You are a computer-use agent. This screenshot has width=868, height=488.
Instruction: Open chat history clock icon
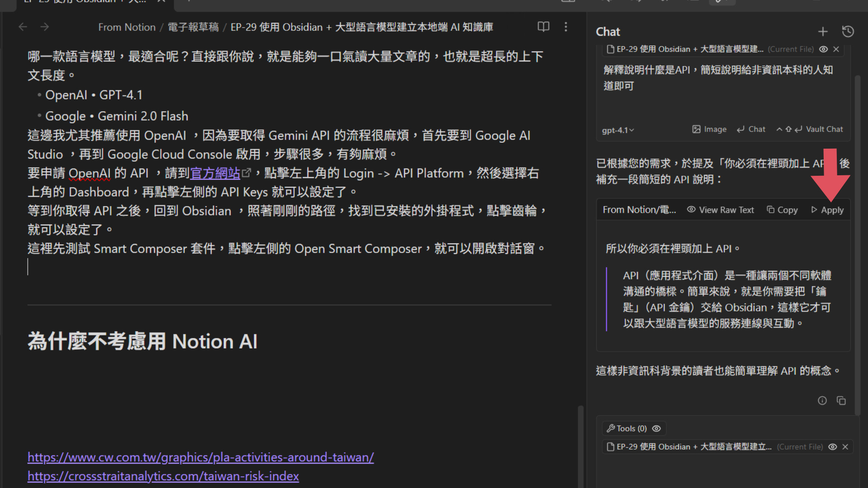(848, 32)
